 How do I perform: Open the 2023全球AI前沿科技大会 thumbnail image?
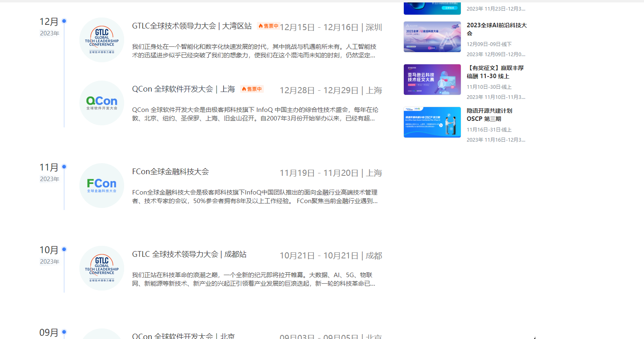point(432,37)
